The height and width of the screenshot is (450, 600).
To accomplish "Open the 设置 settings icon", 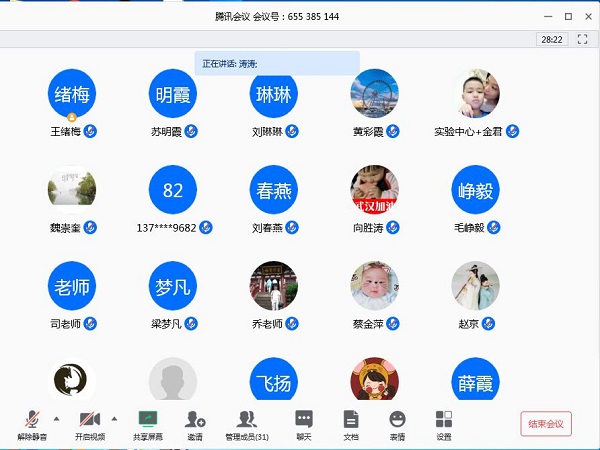I will click(443, 419).
